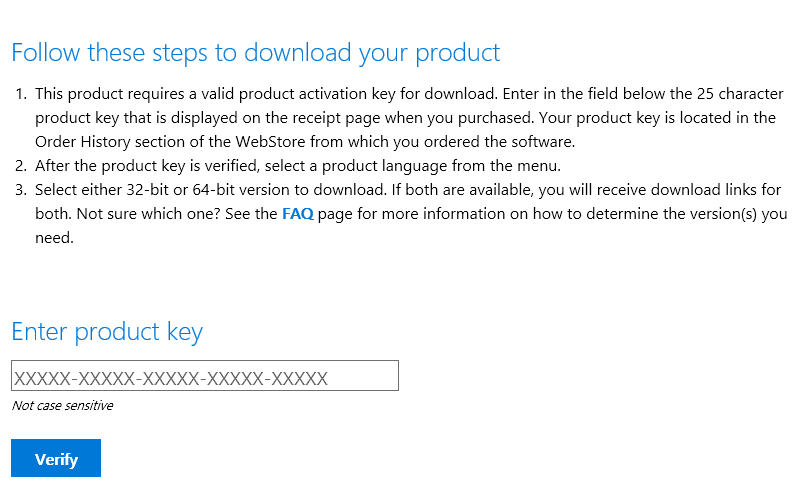Click the "Follow these steps" heading
The image size is (799, 489).
(255, 52)
